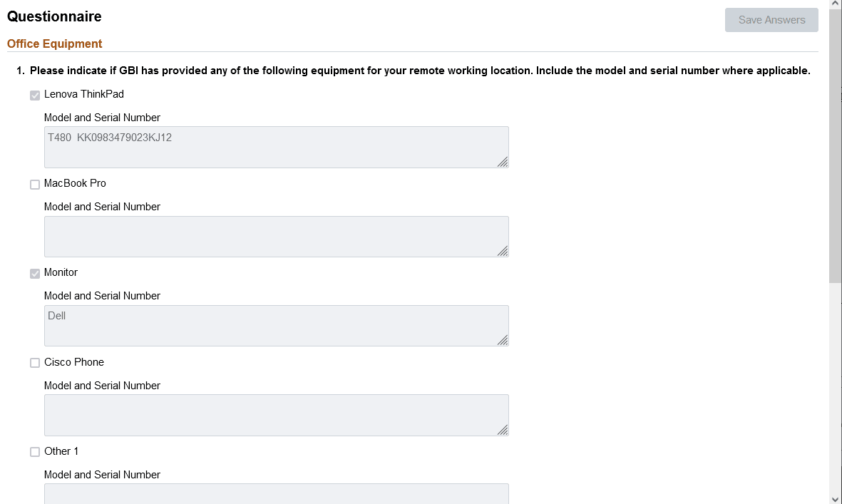Click the Monitor text area showing Dell

(x=277, y=325)
